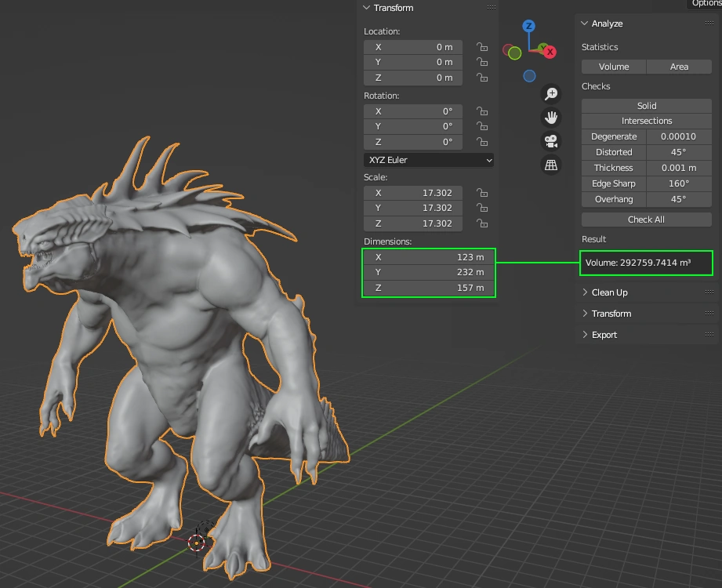722x588 pixels.
Task: Edit the Location Z field
Action: tap(413, 78)
